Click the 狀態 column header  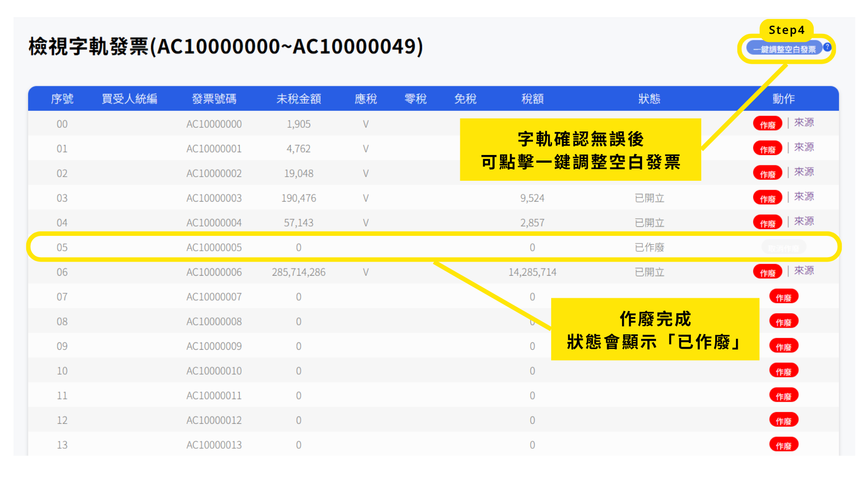649,99
